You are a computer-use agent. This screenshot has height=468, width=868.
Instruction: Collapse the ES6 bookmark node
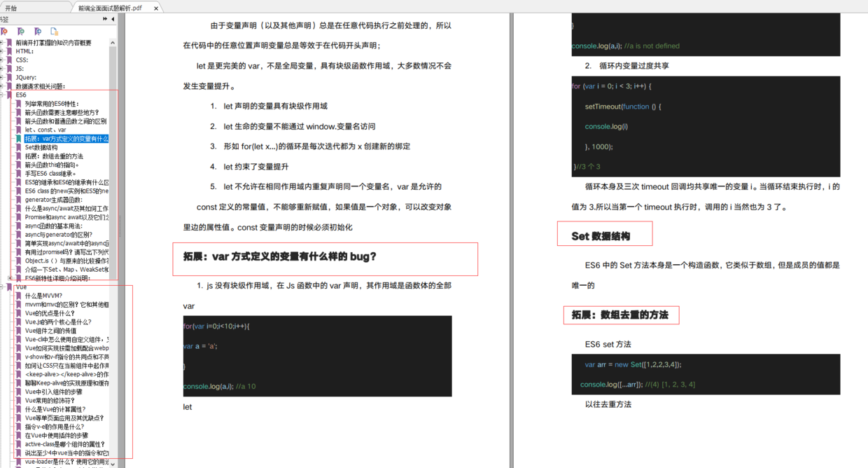point(2,95)
